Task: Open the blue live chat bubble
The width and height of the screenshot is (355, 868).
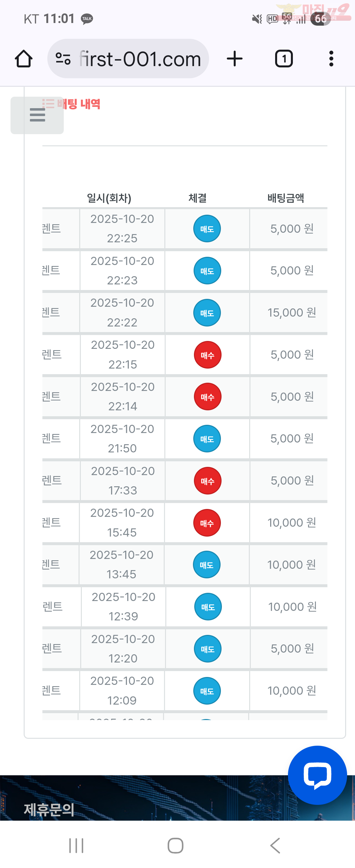Action: [x=317, y=775]
